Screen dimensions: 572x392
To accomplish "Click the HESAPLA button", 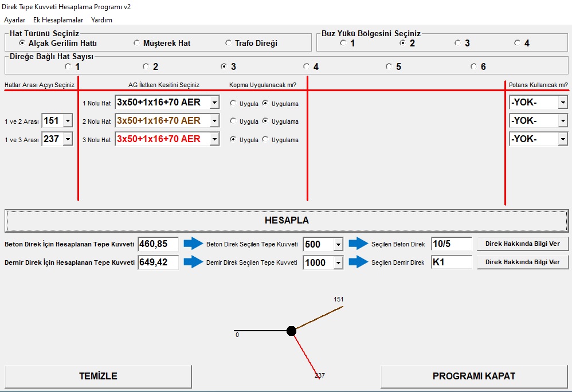I will (x=287, y=220).
